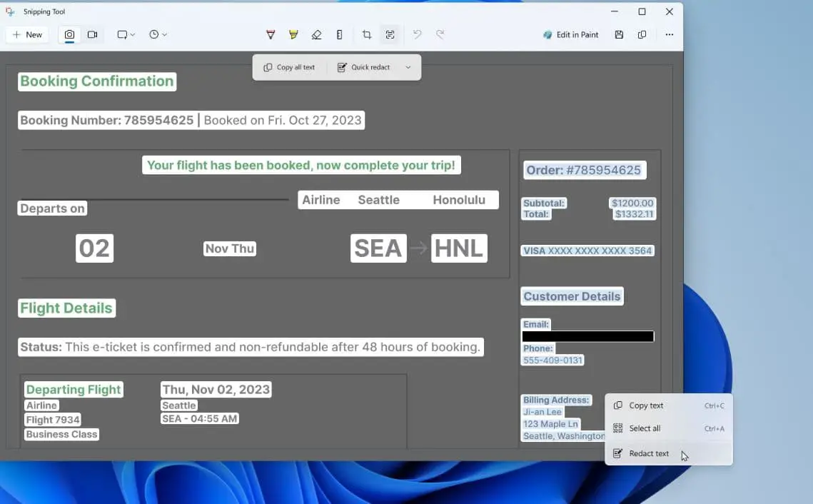
Task: Click the Thu, Nov 02, 2023 date text
Action: 216,390
